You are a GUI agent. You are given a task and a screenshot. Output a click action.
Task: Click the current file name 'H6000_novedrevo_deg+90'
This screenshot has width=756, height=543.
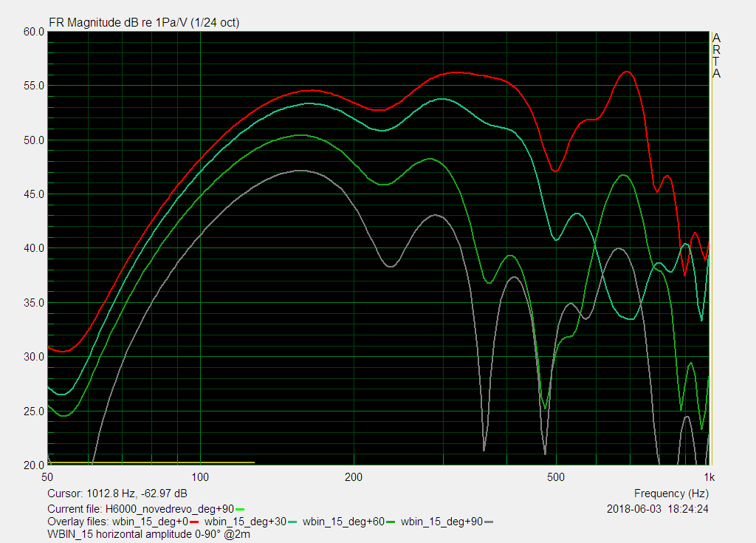click(170, 509)
